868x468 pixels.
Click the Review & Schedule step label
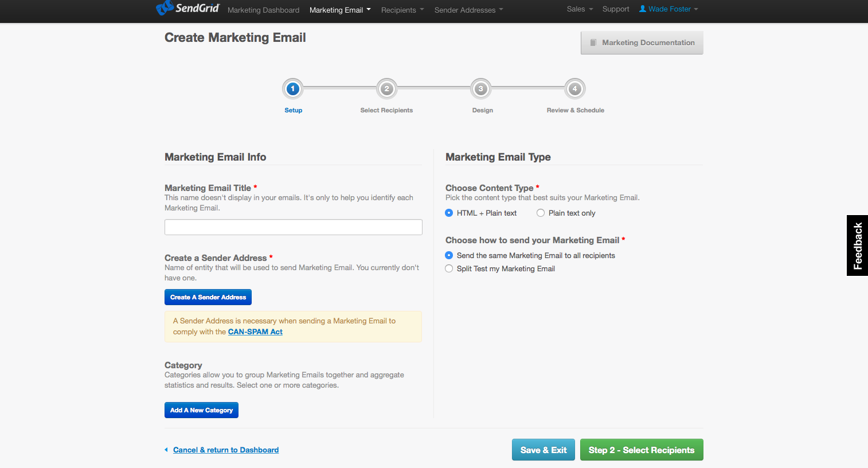576,110
